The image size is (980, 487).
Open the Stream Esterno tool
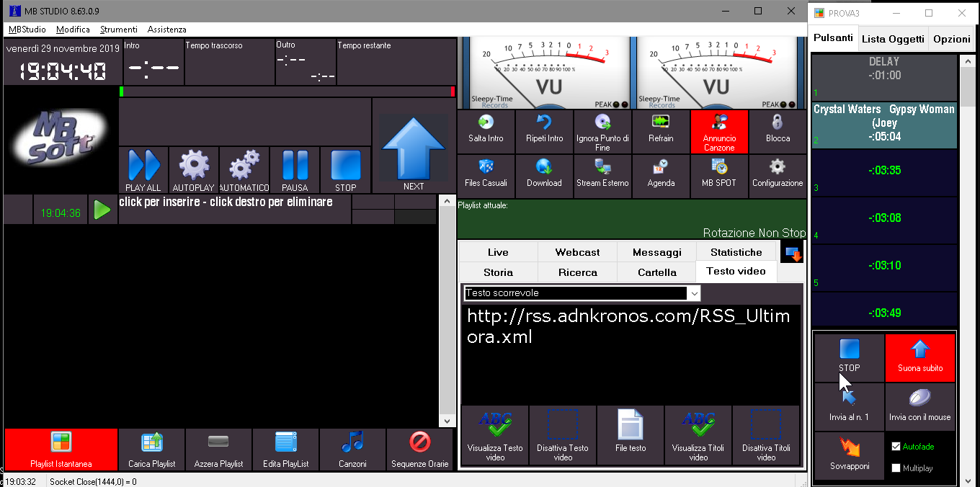(602, 168)
